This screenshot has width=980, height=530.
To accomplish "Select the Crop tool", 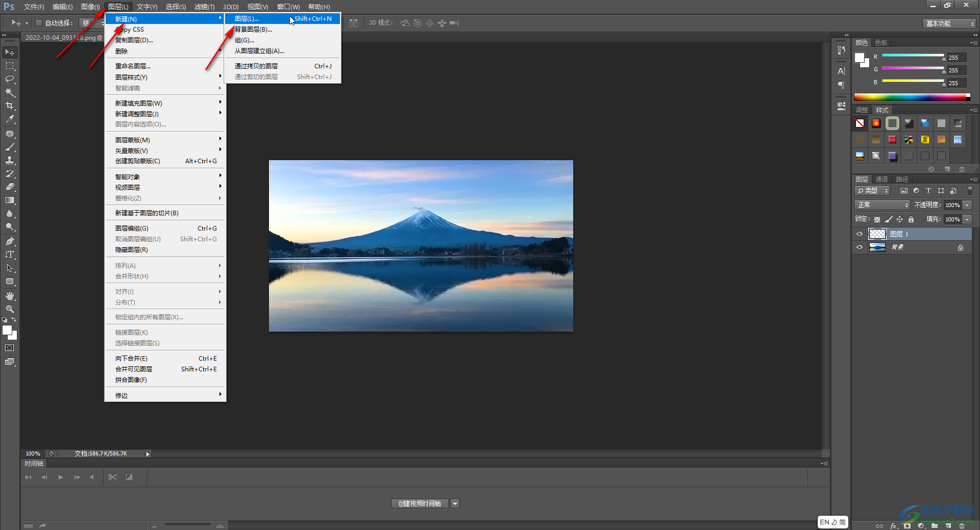I will click(x=10, y=106).
